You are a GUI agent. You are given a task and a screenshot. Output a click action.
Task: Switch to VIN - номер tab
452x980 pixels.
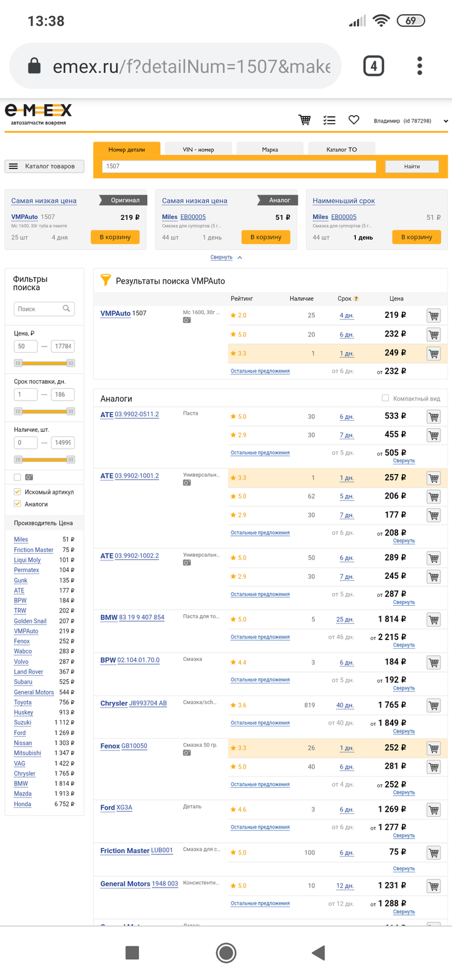[198, 149]
